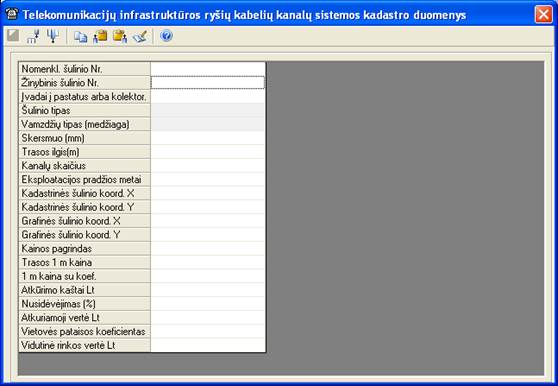Select 'Vietovės pataisos koeficientas' label
Image resolution: width=558 pixels, height=386 pixels.
[x=83, y=332]
